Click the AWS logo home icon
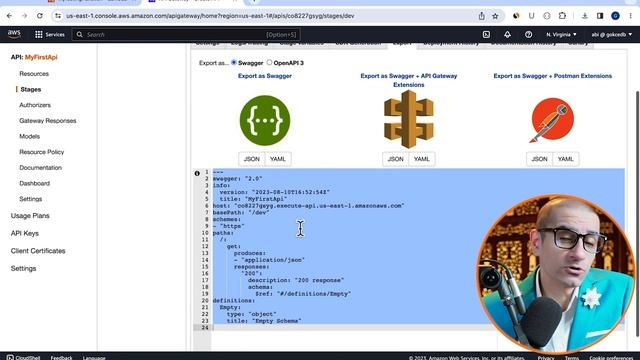 tap(14, 34)
